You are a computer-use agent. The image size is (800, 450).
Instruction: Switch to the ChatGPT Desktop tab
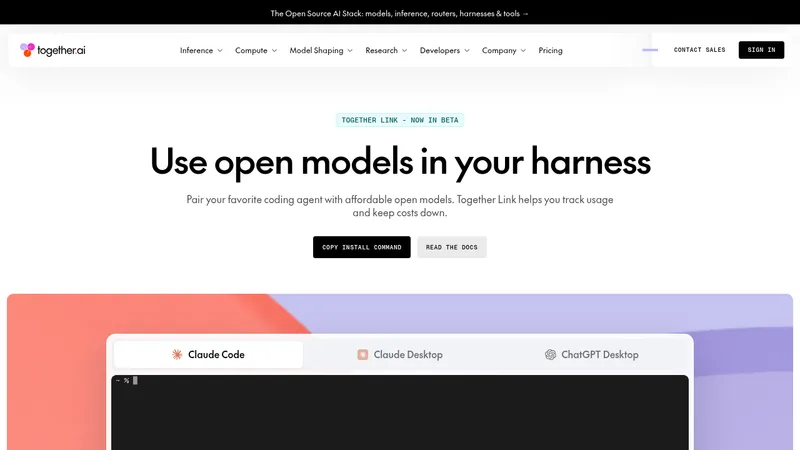point(592,355)
